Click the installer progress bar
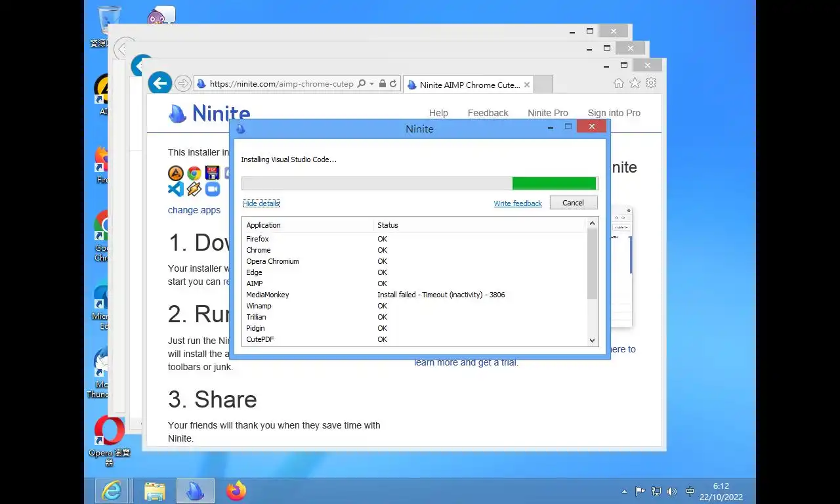The height and width of the screenshot is (504, 840). pyautogui.click(x=420, y=183)
